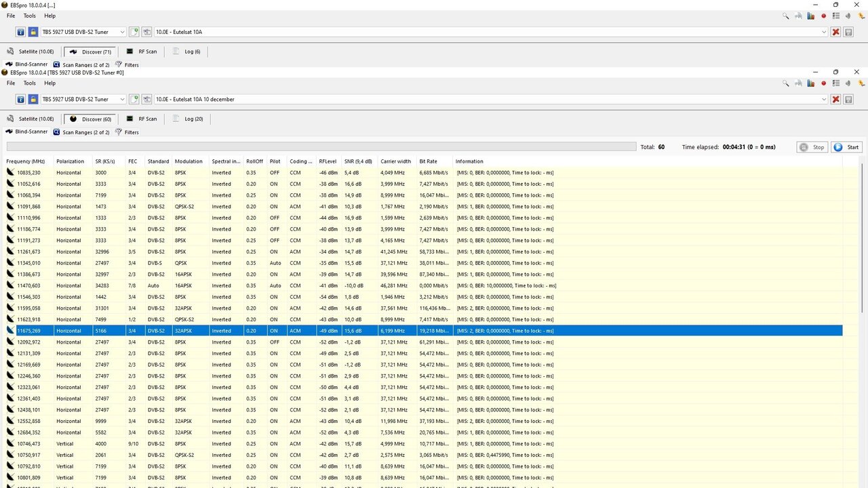Open the Tools menu in the front window
The width and height of the screenshot is (868, 488).
pos(30,83)
